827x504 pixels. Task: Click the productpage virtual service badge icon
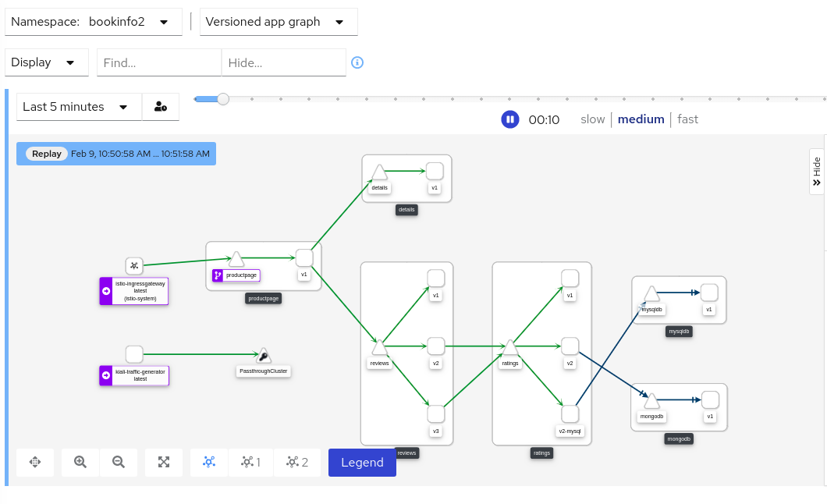tap(218, 275)
